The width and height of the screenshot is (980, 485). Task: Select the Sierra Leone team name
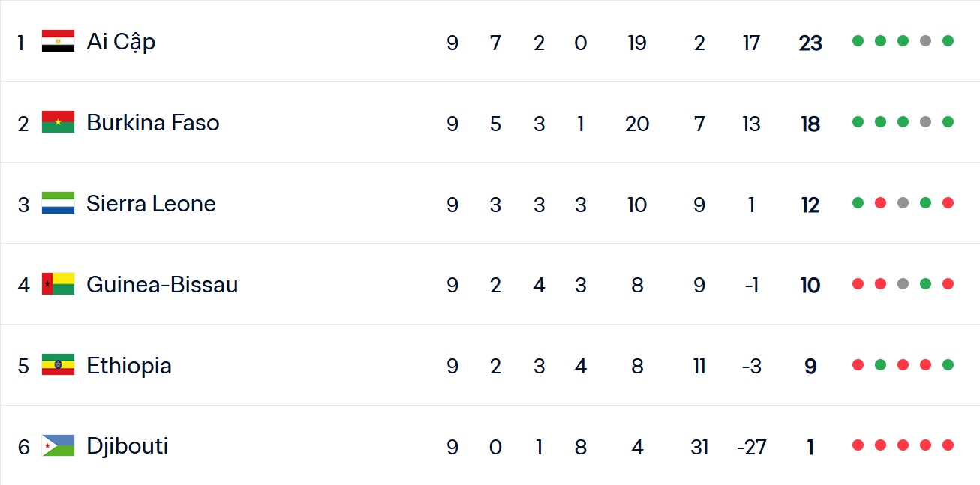click(151, 204)
